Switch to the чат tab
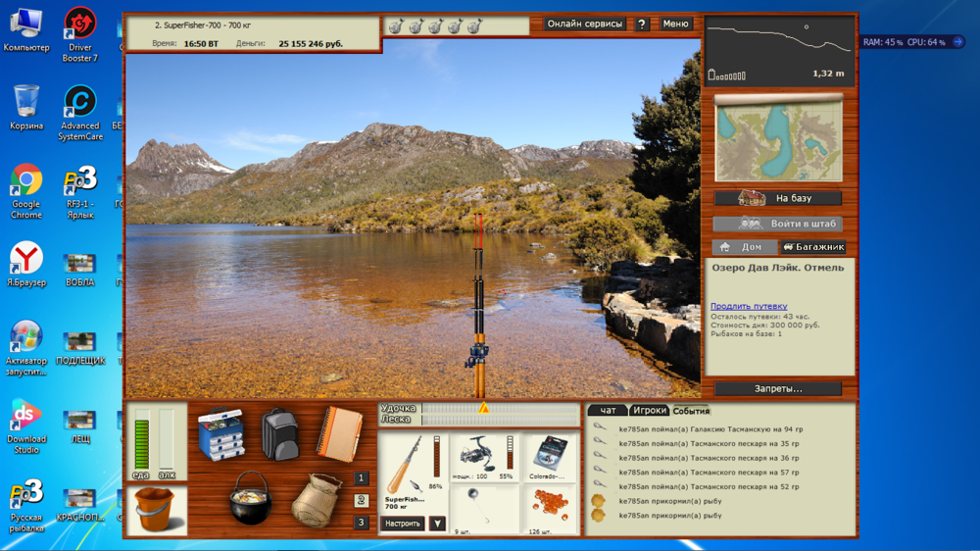Viewport: 980px width, 551px height. pos(609,410)
